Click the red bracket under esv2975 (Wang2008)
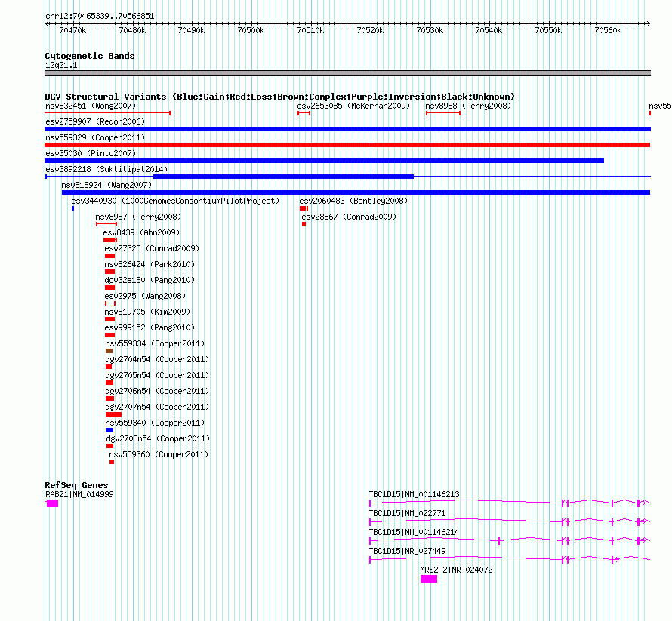The image size is (672, 621). pyautogui.click(x=110, y=303)
